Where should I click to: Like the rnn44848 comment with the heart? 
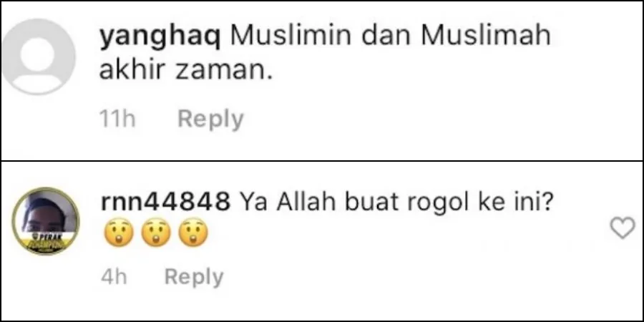click(623, 228)
